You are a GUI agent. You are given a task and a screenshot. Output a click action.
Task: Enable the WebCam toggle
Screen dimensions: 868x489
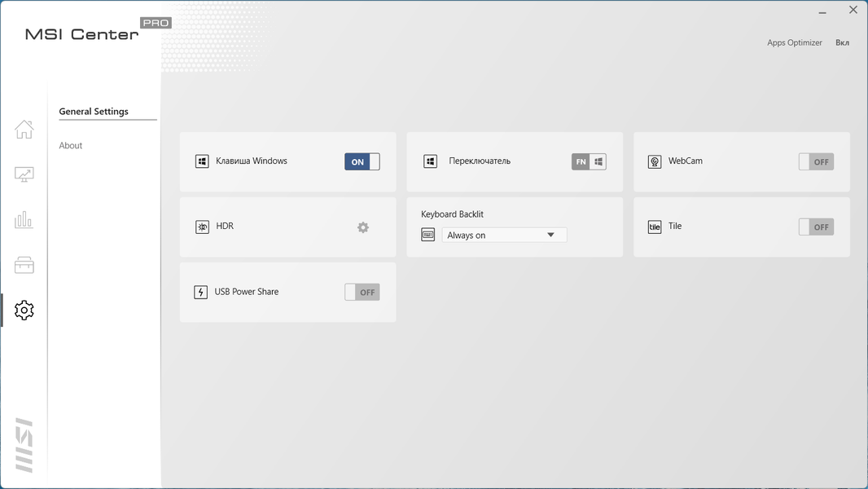click(816, 161)
